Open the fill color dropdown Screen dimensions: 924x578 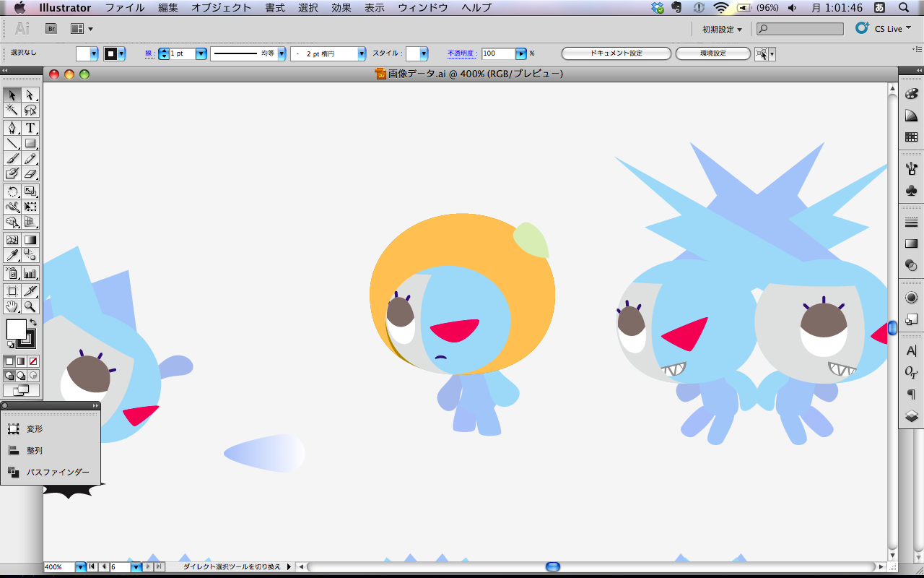point(94,53)
